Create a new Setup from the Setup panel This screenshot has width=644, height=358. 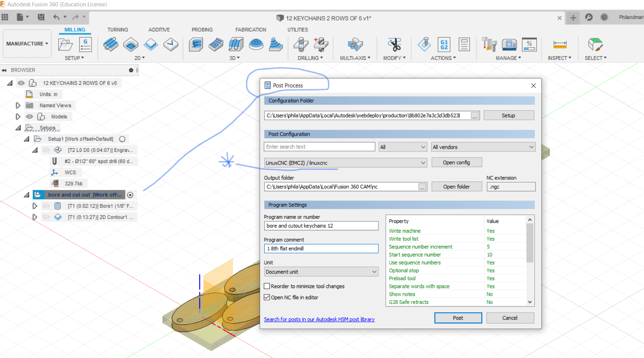coord(65,45)
